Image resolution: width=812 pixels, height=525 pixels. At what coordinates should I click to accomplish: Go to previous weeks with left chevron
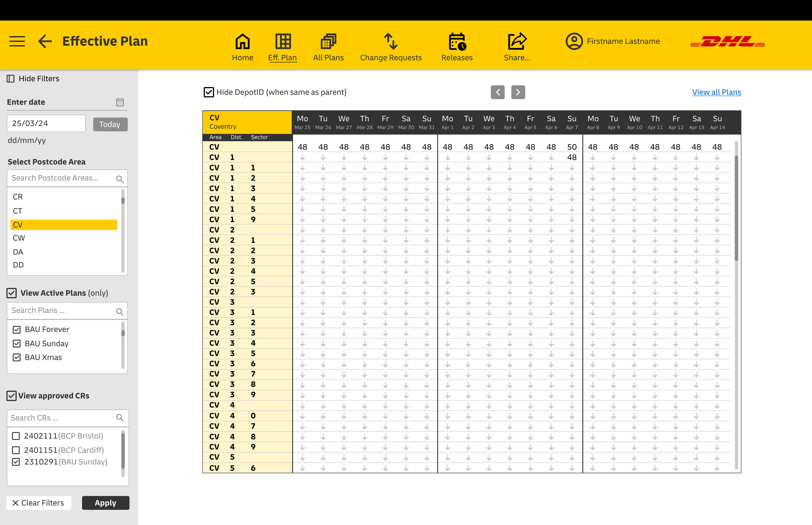[498, 92]
